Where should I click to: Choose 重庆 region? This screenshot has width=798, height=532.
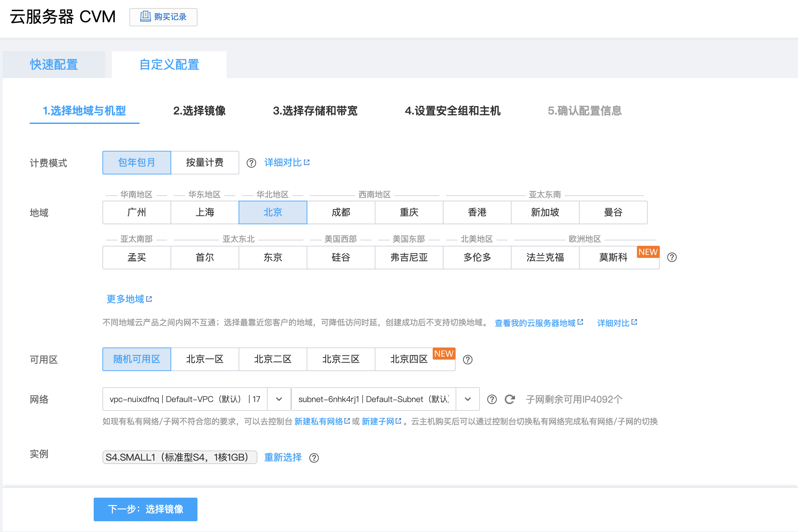409,212
